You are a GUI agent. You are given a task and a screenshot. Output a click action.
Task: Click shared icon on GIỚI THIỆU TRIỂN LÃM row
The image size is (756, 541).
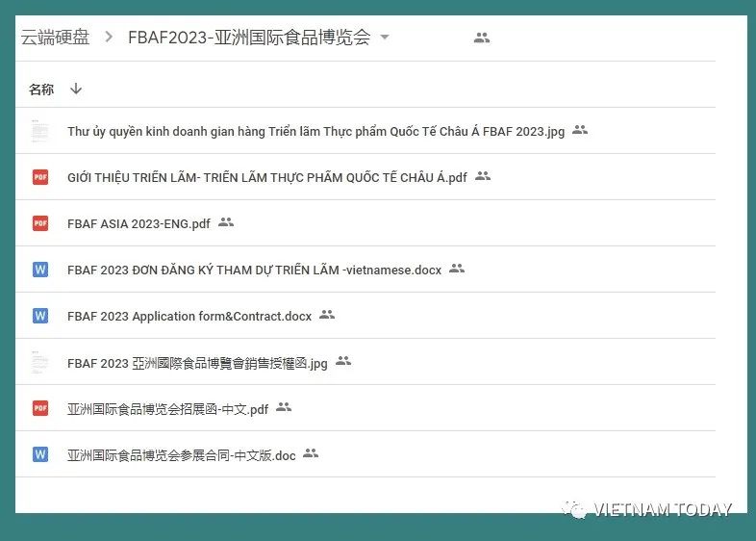pos(483,176)
